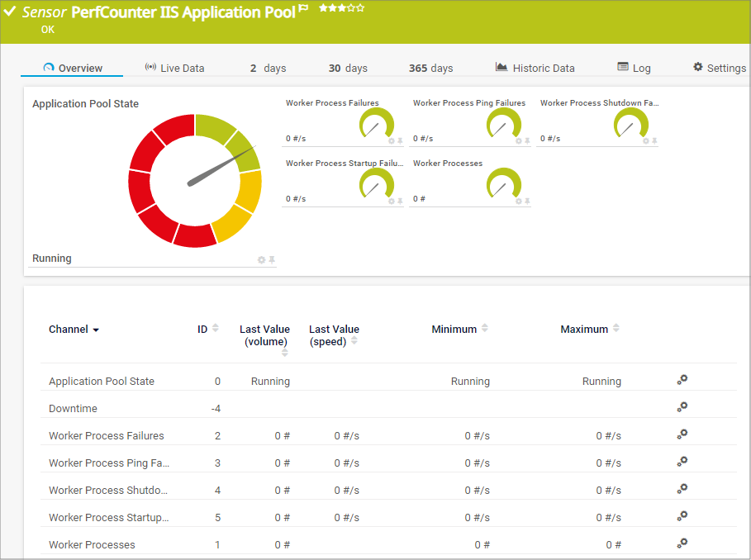The image size is (751, 560).
Task: Open gear settings on Application Pool State gauge
Action: (x=262, y=260)
